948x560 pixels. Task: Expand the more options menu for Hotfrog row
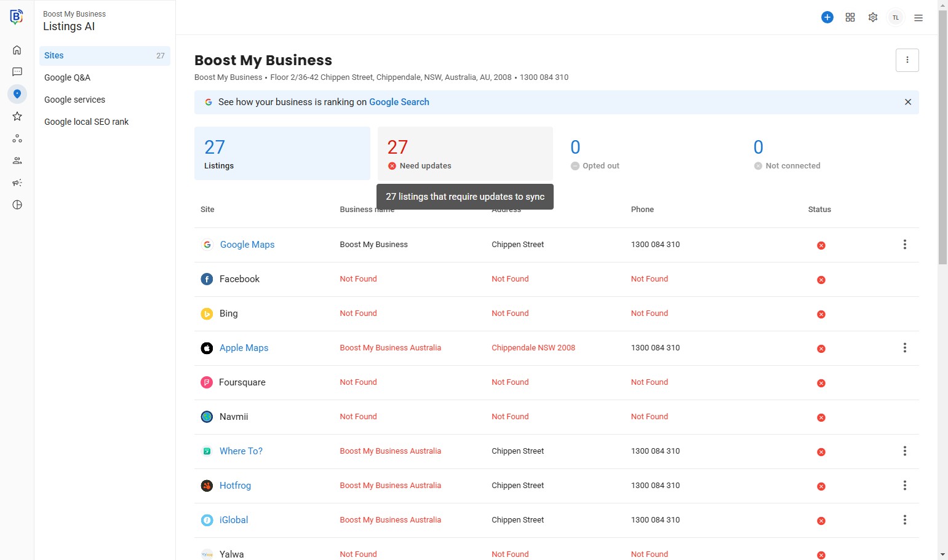(904, 486)
